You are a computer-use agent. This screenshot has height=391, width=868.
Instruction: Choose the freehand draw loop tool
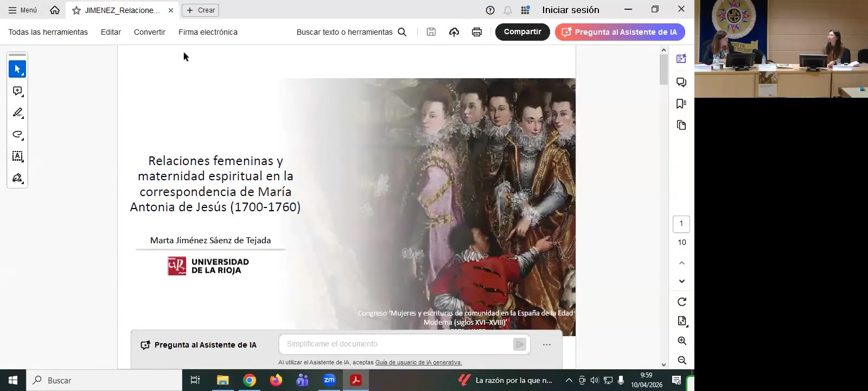point(17,135)
